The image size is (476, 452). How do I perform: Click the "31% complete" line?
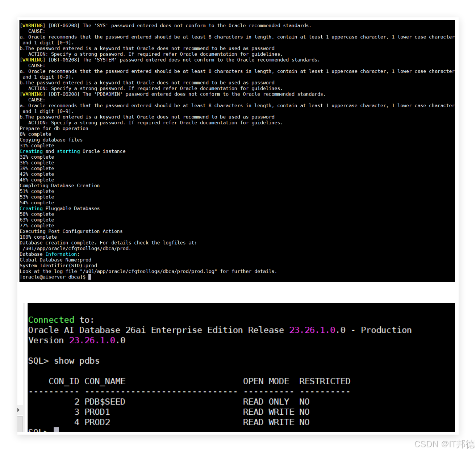click(37, 146)
